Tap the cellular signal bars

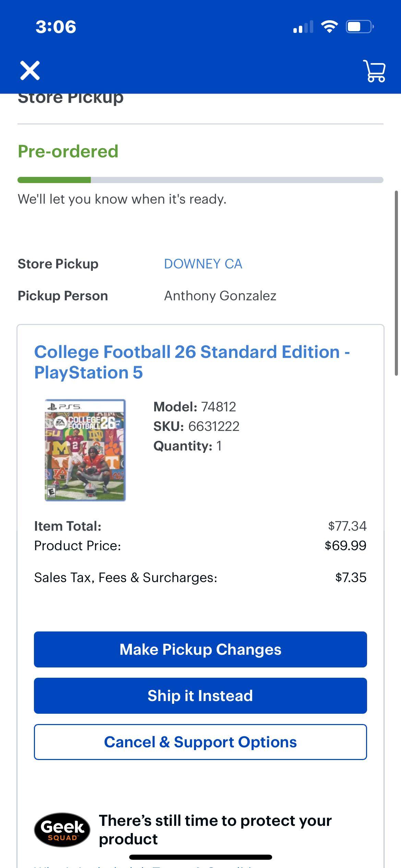click(x=303, y=27)
